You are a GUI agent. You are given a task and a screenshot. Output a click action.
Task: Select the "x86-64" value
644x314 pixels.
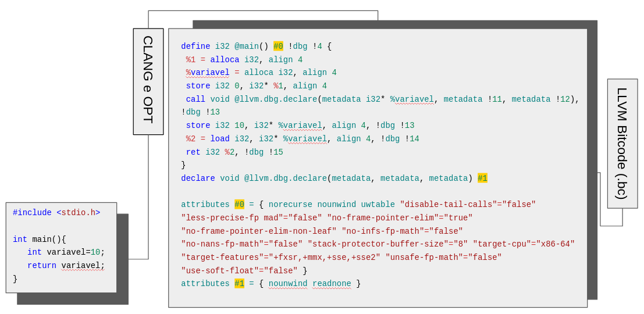point(556,244)
